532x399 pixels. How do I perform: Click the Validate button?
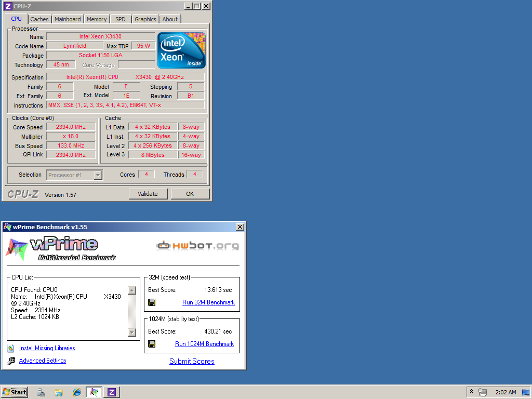click(x=148, y=194)
